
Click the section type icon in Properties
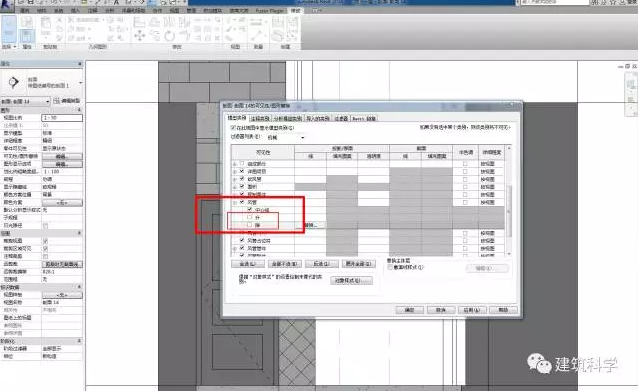(13, 83)
